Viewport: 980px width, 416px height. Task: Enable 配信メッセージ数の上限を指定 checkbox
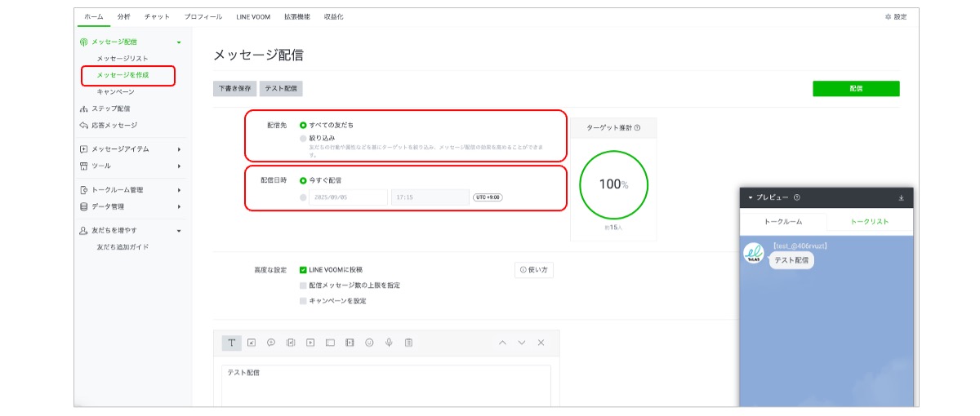303,285
